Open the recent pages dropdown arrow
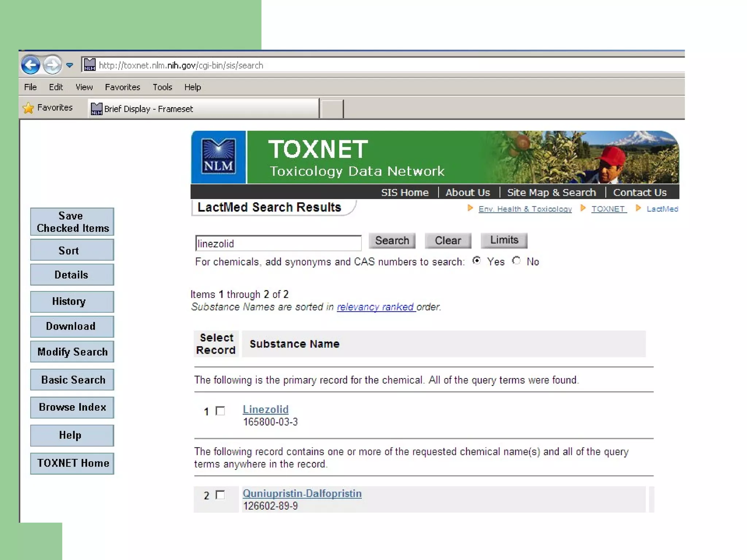The height and width of the screenshot is (560, 747). (x=70, y=65)
